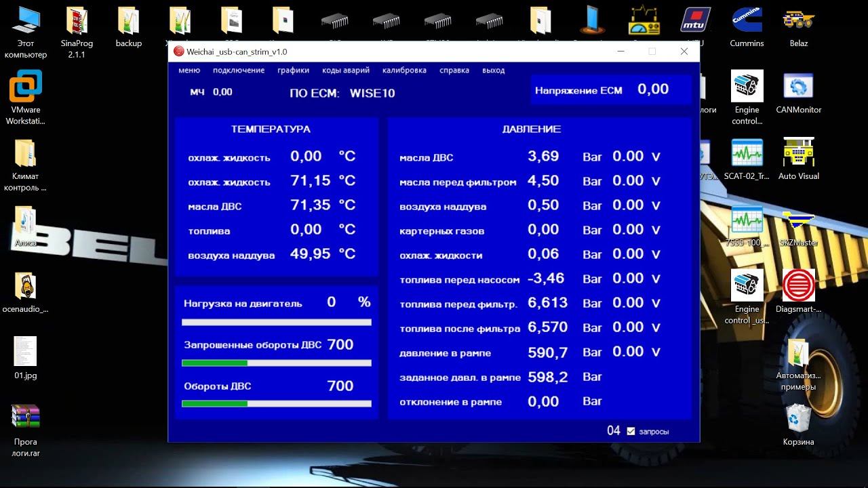Click the топлива temperature label
868x488 pixels.
[209, 231]
